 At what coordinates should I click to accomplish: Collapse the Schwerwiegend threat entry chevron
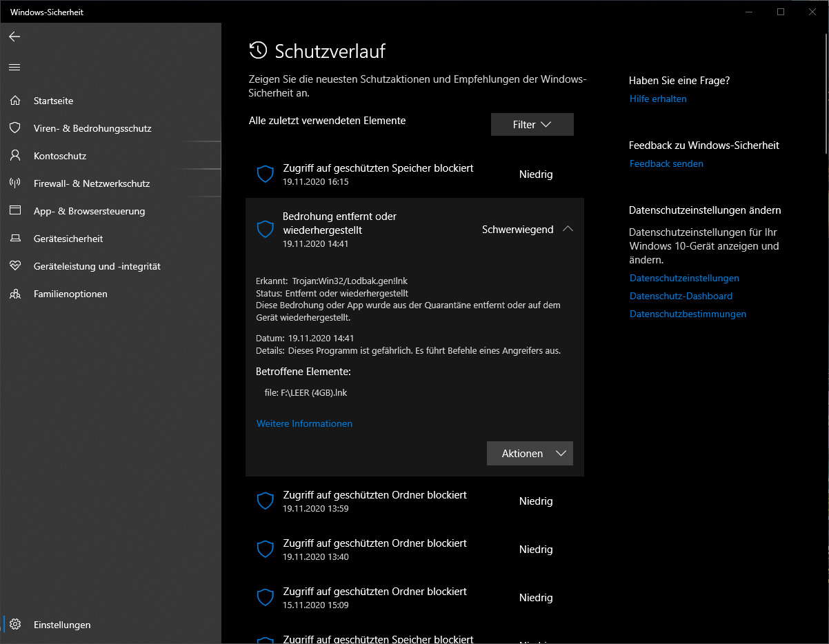568,230
